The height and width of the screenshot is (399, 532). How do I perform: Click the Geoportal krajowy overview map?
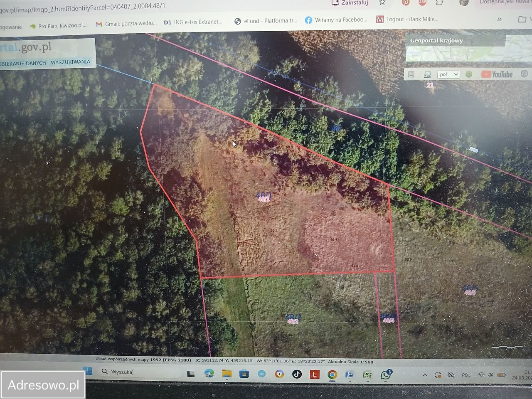click(x=468, y=49)
